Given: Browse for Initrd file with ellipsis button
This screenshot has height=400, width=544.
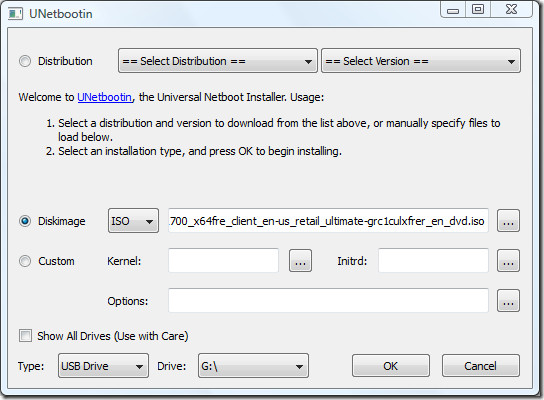Looking at the screenshot, I should 508,261.
